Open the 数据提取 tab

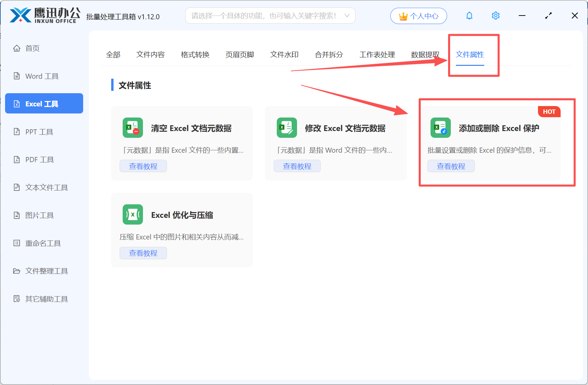click(x=425, y=54)
